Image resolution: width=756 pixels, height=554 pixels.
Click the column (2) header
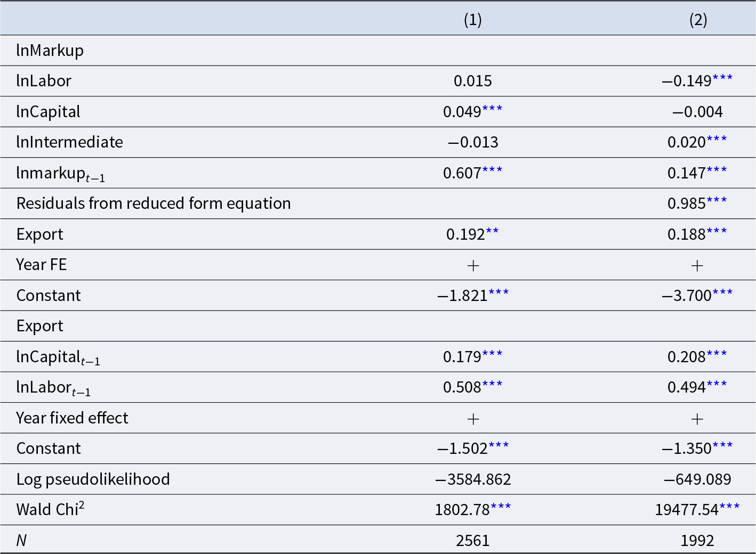698,20
